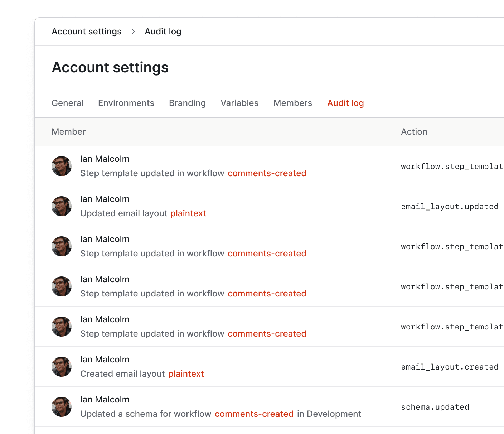Open the Members tab
Image resolution: width=504 pixels, height=434 pixels.
pos(292,103)
